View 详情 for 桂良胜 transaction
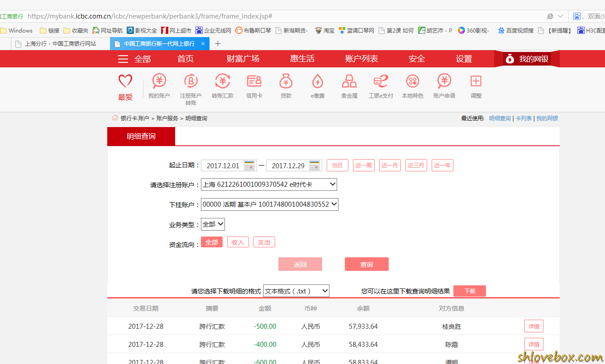The image size is (605, 364). tap(534, 326)
